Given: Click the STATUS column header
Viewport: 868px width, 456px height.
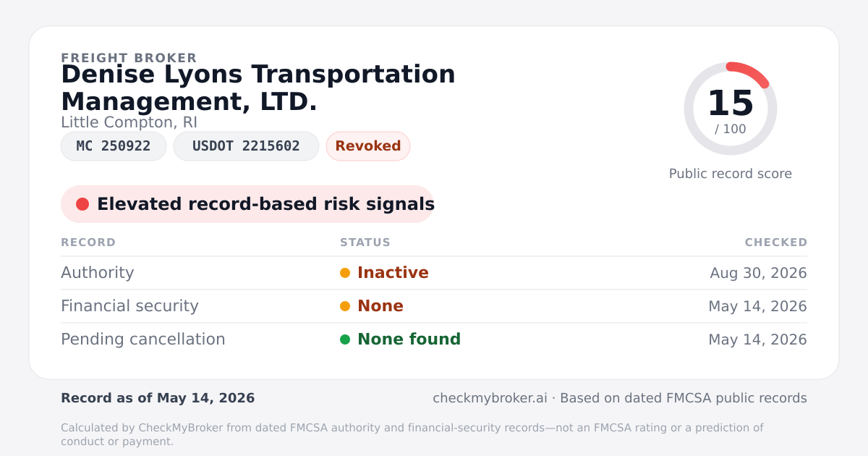Looking at the screenshot, I should click(x=365, y=242).
